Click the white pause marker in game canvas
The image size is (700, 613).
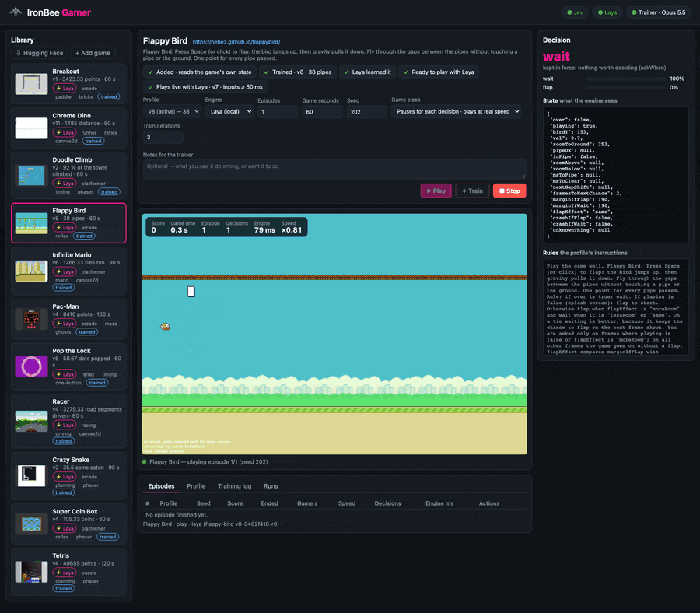191,292
